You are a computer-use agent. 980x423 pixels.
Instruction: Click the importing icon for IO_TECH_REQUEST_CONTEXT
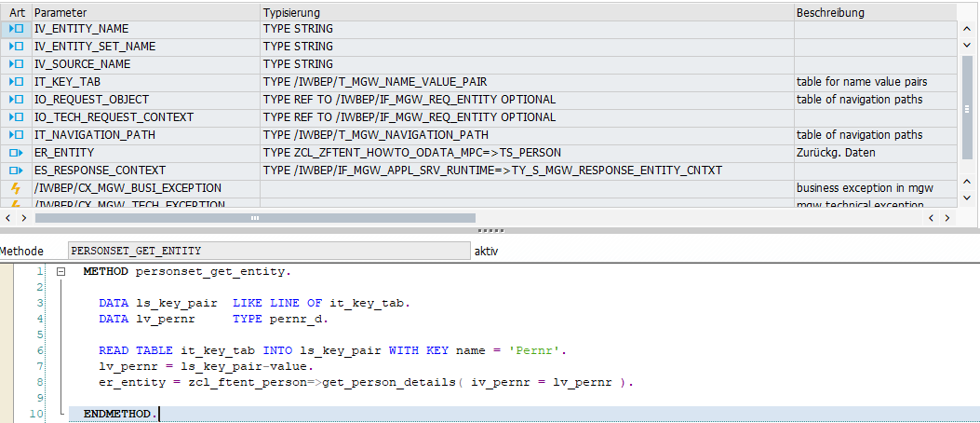(16, 117)
